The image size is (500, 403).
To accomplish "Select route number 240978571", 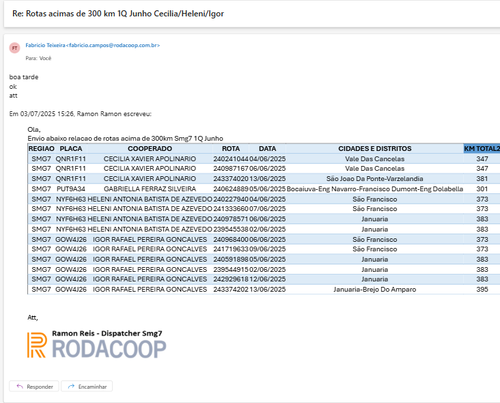I will (x=231, y=219).
